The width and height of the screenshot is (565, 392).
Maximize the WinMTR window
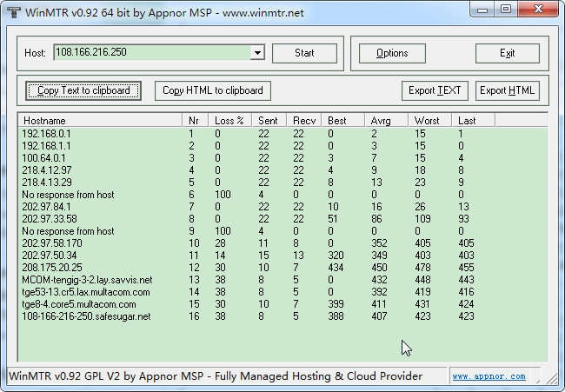tap(506, 10)
